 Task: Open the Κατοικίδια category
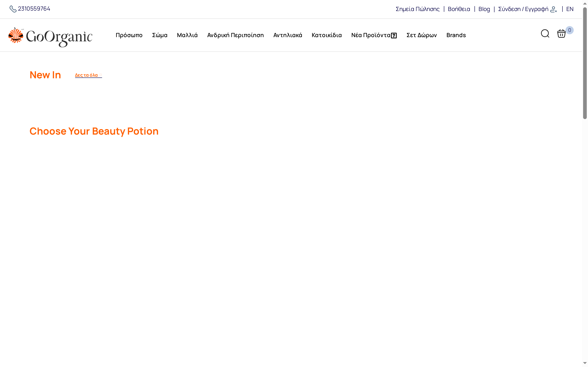(x=326, y=35)
